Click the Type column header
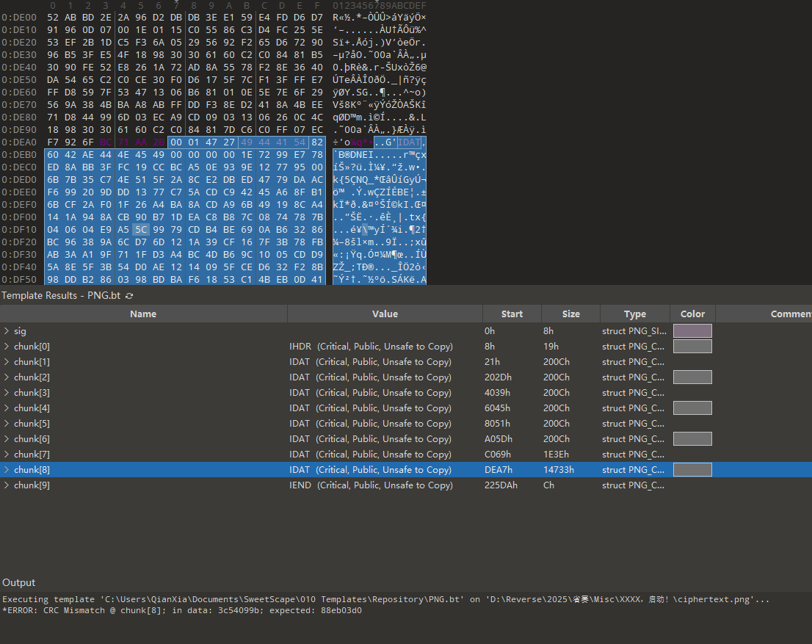This screenshot has height=644, width=812. pyautogui.click(x=634, y=314)
